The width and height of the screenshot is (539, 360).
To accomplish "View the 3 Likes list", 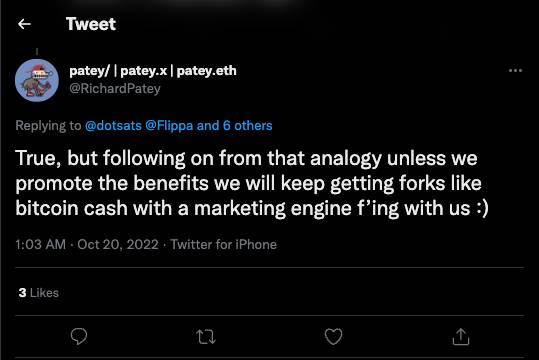I will pos(38,293).
